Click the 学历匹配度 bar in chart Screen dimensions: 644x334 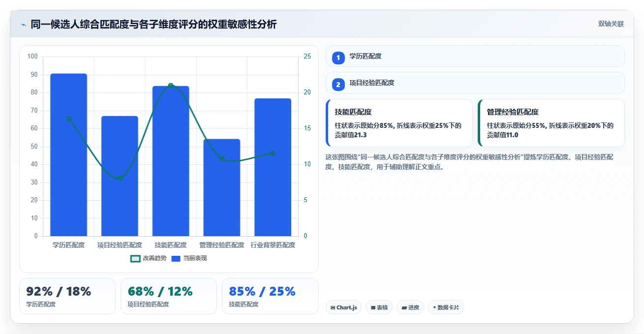click(69, 155)
